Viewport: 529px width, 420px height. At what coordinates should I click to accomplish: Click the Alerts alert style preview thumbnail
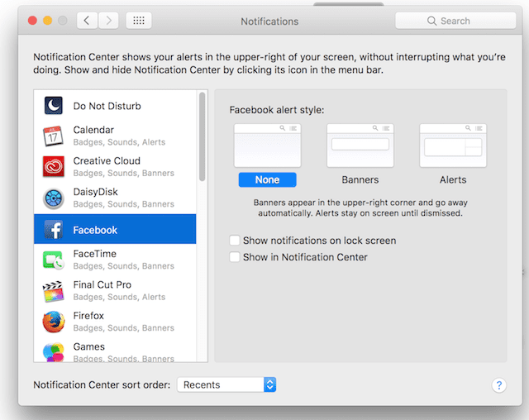(453, 146)
